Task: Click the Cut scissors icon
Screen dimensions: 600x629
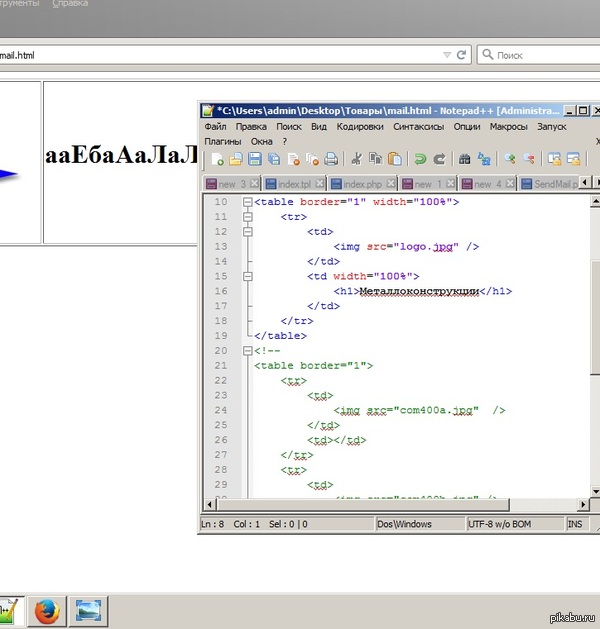Action: coord(356,159)
